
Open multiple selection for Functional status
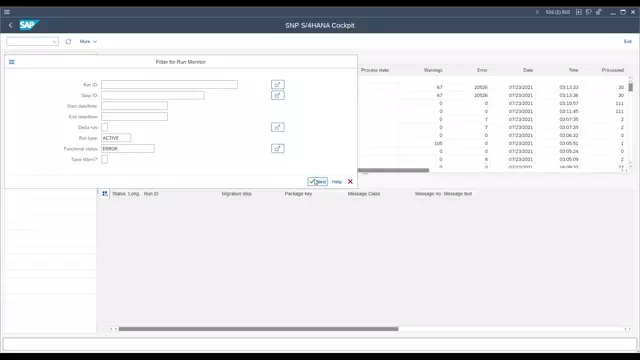coord(278,149)
